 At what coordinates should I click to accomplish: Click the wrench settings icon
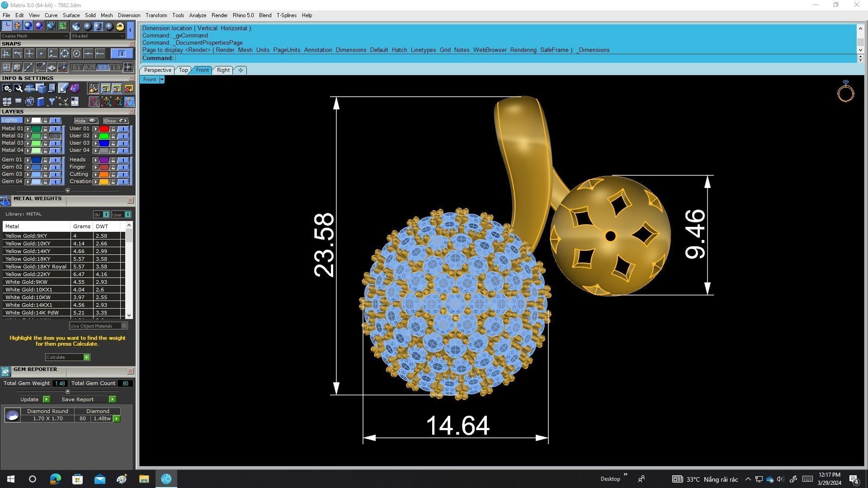[x=18, y=88]
